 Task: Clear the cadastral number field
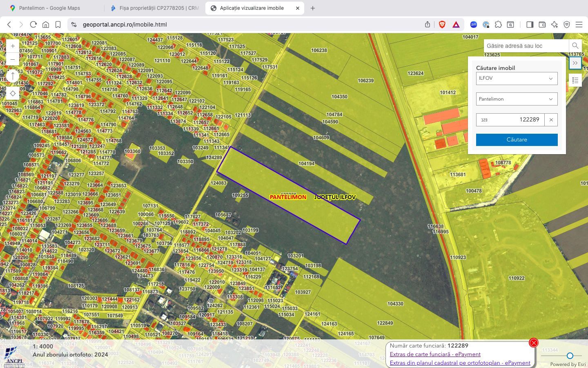551,120
